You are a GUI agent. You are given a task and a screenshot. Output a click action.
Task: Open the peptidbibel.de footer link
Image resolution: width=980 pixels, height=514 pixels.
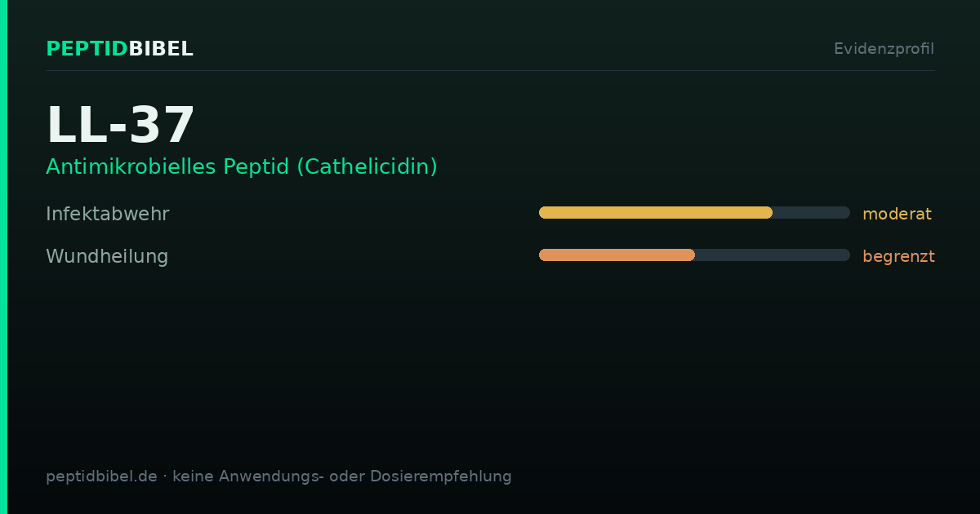coord(101,476)
